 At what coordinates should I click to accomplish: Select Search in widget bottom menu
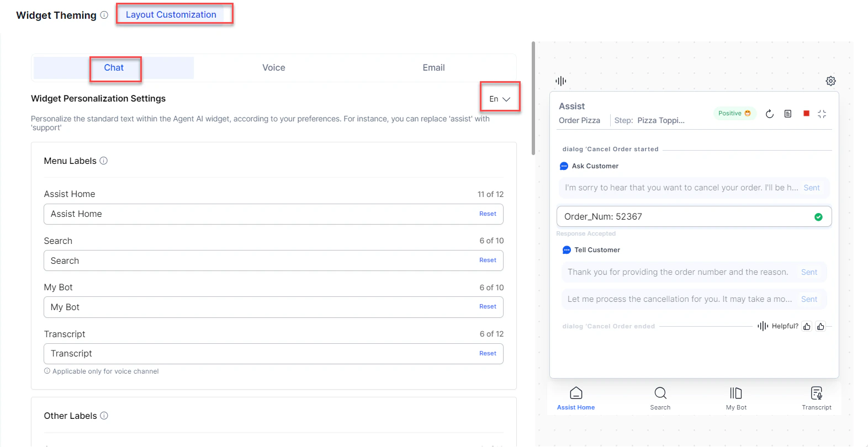[x=660, y=398]
